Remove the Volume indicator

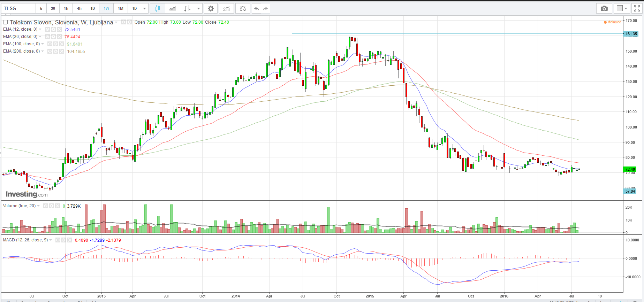click(x=58, y=206)
